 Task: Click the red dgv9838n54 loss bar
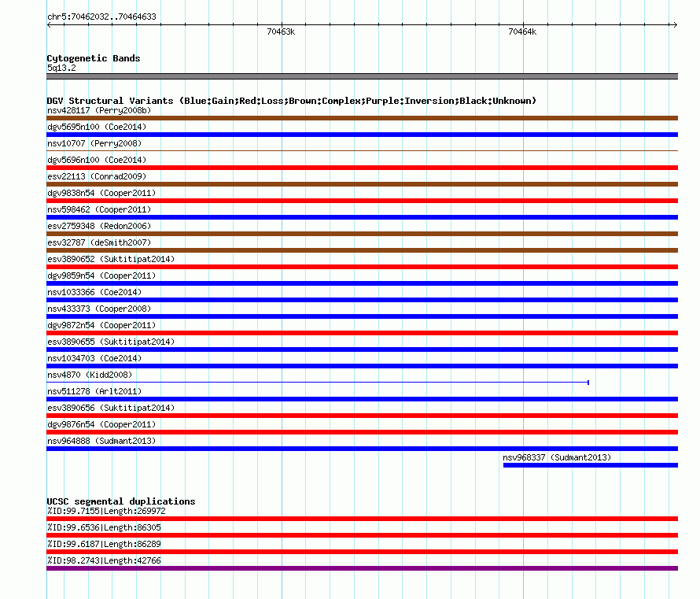pyautogui.click(x=362, y=201)
